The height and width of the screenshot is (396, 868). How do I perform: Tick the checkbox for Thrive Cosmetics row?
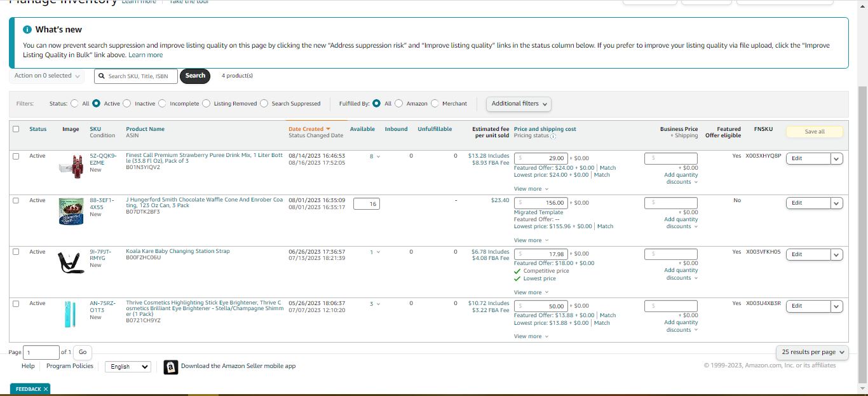pos(16,303)
